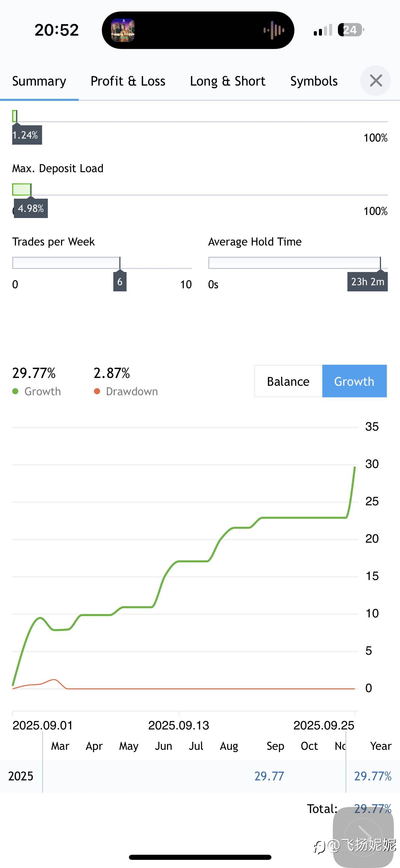Tap the Year total 29.77% value
The width and height of the screenshot is (400, 868).
[x=373, y=776]
